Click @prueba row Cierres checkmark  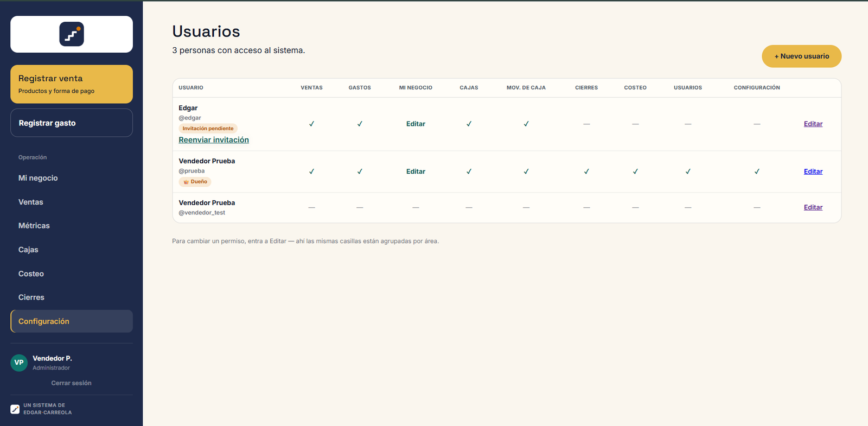(x=586, y=171)
